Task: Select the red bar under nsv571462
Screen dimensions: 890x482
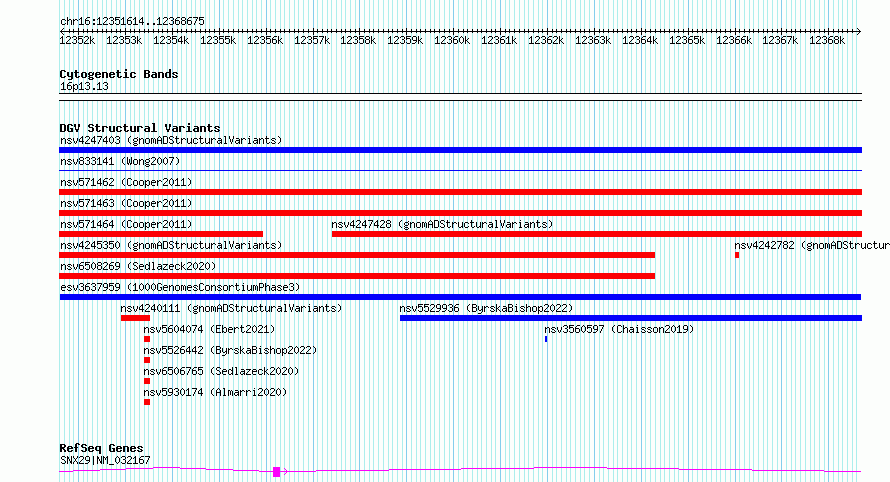Action: coord(460,192)
